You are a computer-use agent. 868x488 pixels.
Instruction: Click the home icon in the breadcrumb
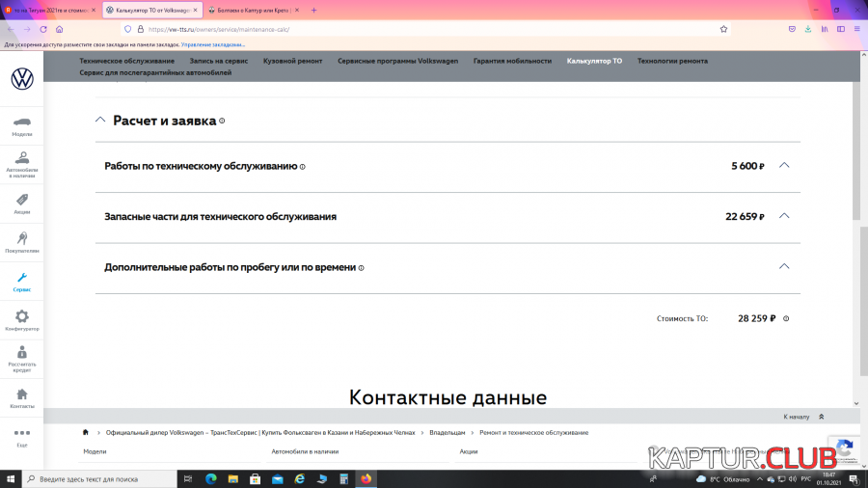(x=85, y=432)
